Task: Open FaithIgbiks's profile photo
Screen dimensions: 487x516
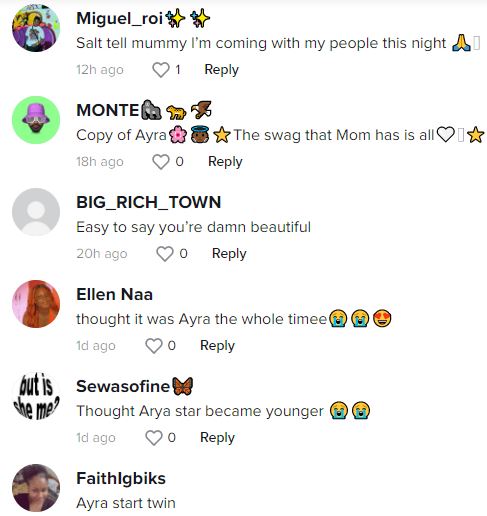Action: [x=36, y=488]
